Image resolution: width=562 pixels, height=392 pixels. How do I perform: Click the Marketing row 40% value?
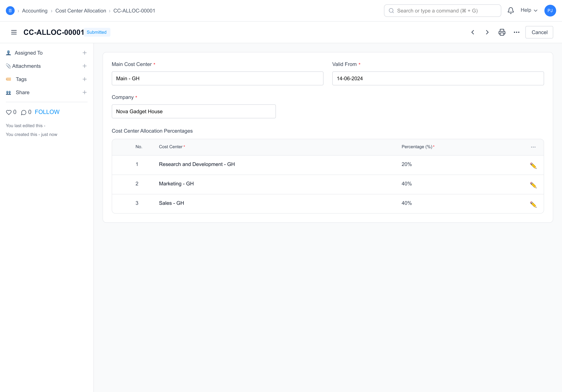click(407, 184)
